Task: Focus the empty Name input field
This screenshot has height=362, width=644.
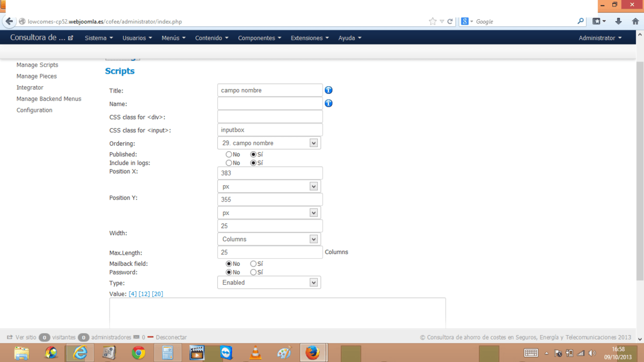Action: pyautogui.click(x=270, y=103)
